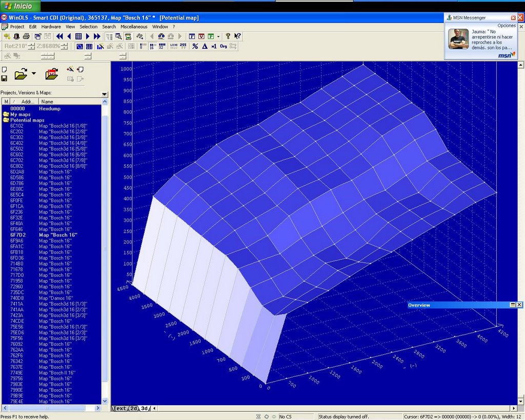Click the bar chart wizard icon
Screen dimensions: 525x420
click(100, 46)
